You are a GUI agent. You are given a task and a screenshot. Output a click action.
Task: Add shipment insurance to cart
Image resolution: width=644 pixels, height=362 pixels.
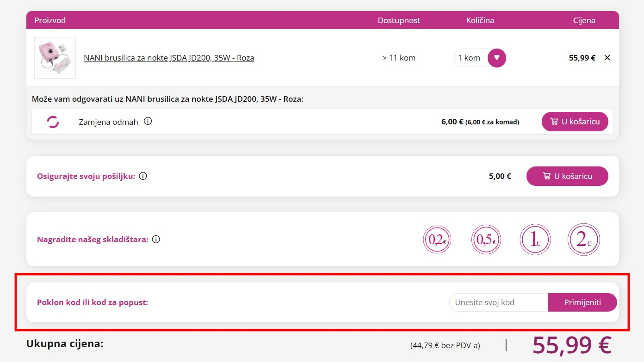pyautogui.click(x=567, y=176)
